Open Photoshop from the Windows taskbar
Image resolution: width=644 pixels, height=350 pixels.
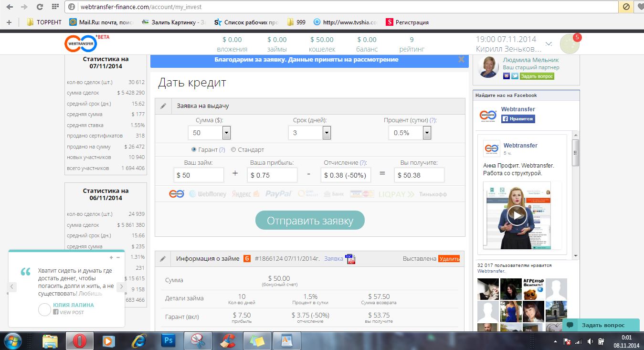tap(168, 340)
